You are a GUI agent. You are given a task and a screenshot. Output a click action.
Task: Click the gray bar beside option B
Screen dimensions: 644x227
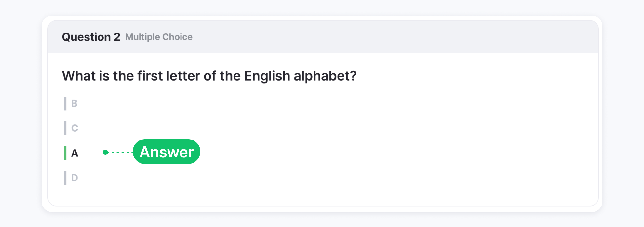[65, 103]
